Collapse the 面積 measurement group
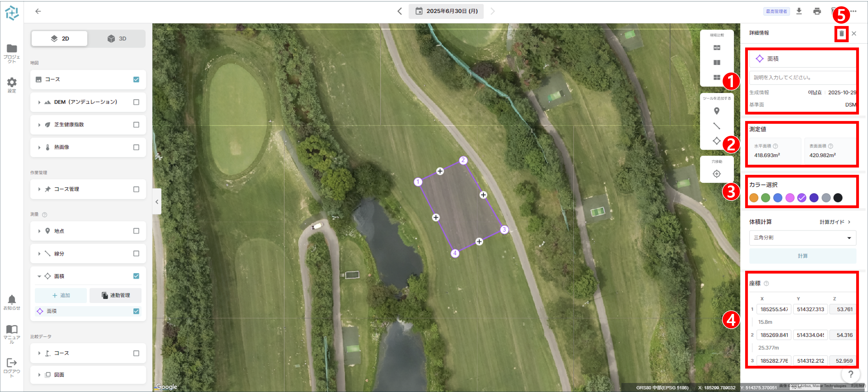This screenshot has width=868, height=392. 39,276
